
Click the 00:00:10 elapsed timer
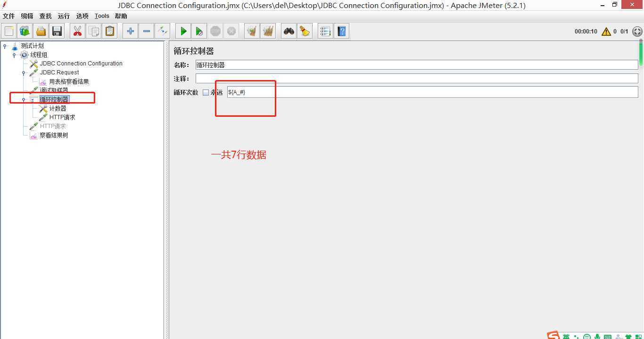coord(586,32)
